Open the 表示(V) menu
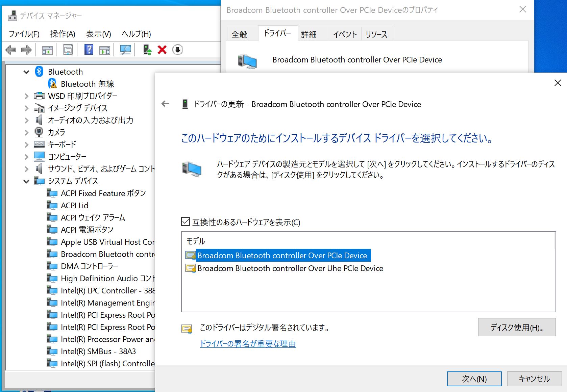The height and width of the screenshot is (392, 567). pos(98,34)
